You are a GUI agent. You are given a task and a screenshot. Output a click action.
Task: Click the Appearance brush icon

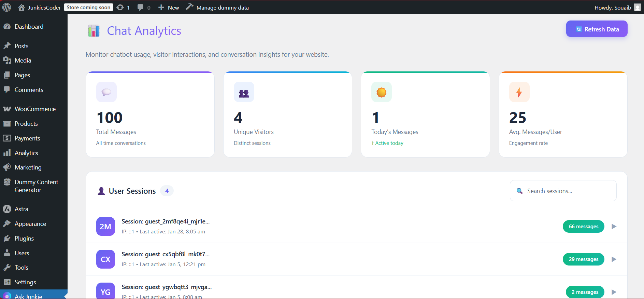(x=7, y=224)
